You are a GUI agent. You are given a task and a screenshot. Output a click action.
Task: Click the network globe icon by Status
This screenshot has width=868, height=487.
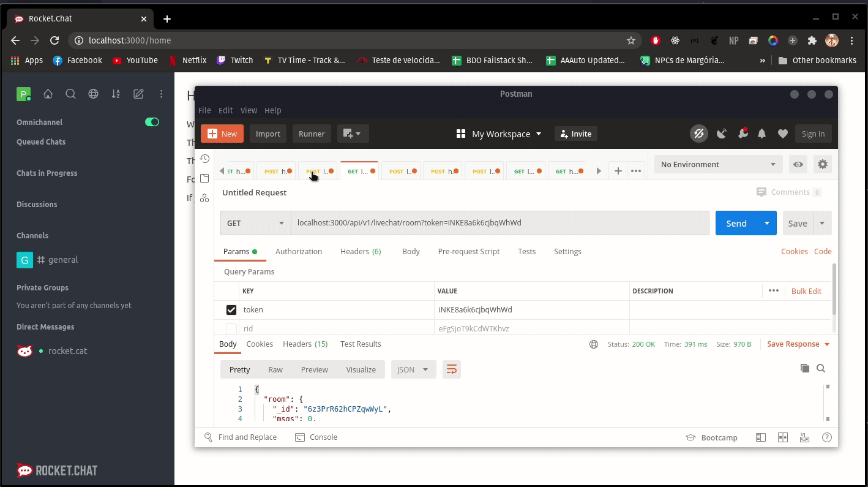(594, 344)
